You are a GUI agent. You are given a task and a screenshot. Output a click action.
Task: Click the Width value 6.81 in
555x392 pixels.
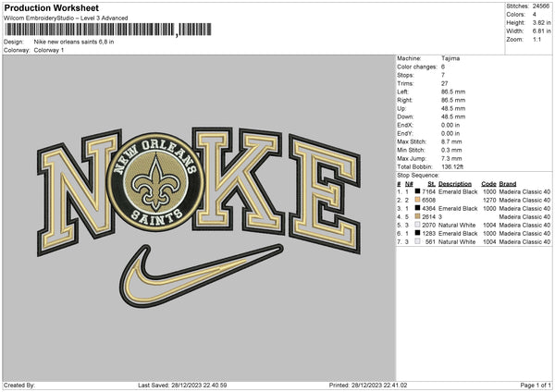click(542, 31)
